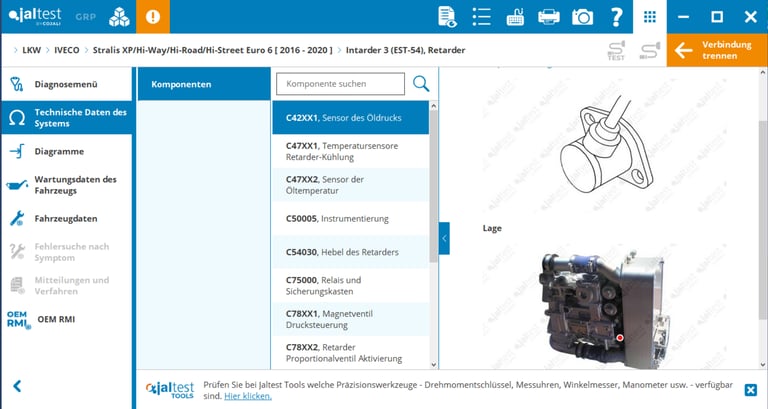This screenshot has width=768, height=409.
Task: Take a screenshot with camera icon
Action: click(x=582, y=17)
